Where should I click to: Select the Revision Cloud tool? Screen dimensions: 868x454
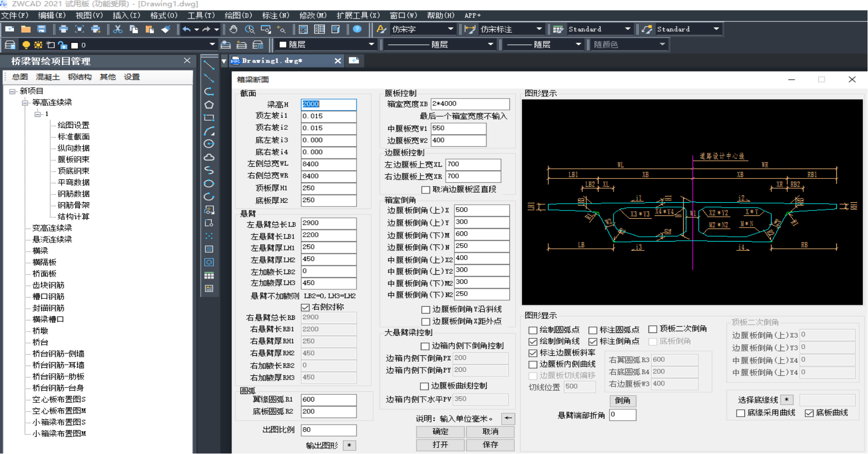click(x=209, y=157)
